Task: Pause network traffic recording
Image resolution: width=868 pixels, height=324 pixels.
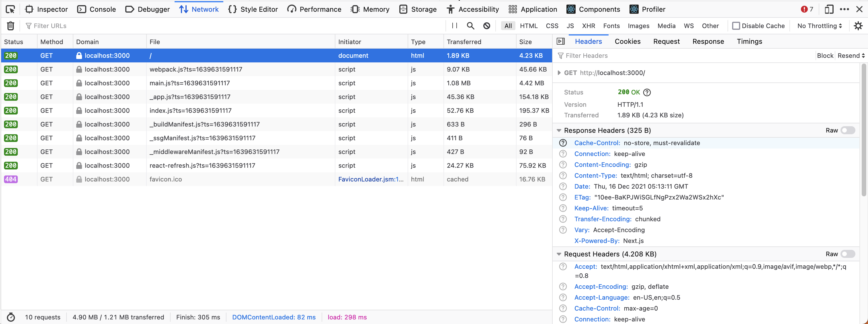Action: click(x=454, y=25)
